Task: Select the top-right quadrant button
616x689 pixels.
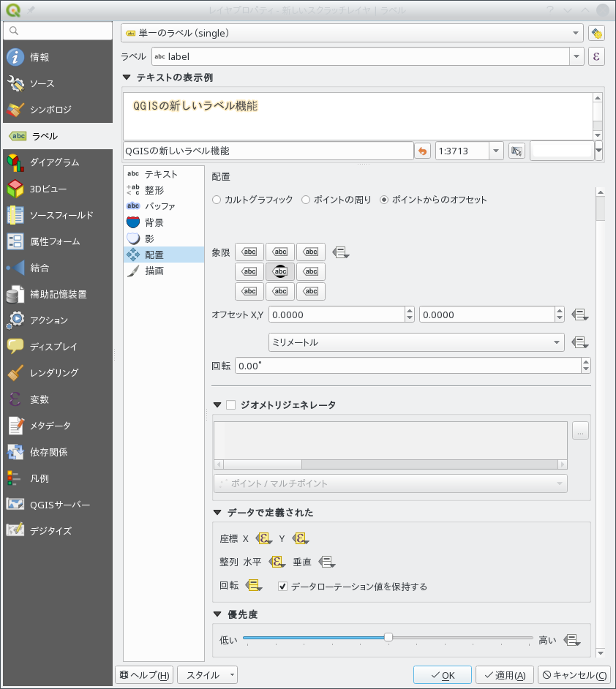Action: (x=311, y=252)
